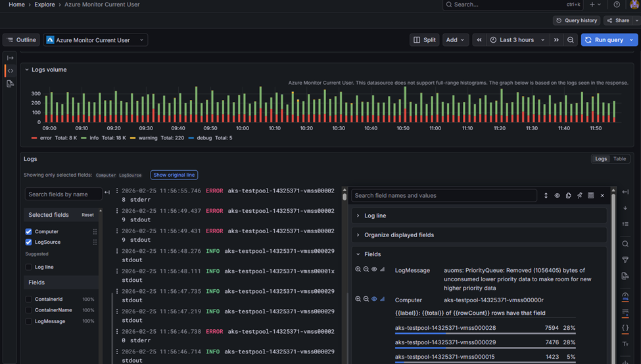Collapse the Logs volume panel
This screenshot has height=364, width=641.
(x=27, y=70)
